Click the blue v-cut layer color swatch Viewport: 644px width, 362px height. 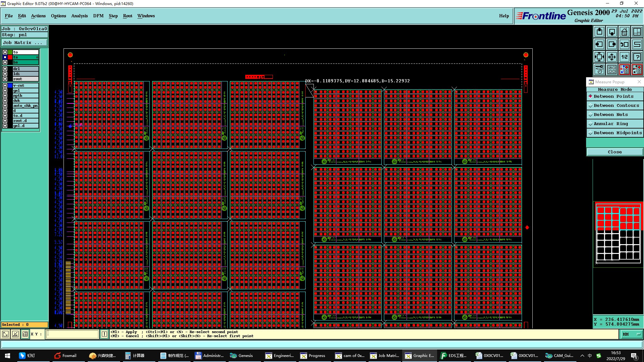click(10, 85)
